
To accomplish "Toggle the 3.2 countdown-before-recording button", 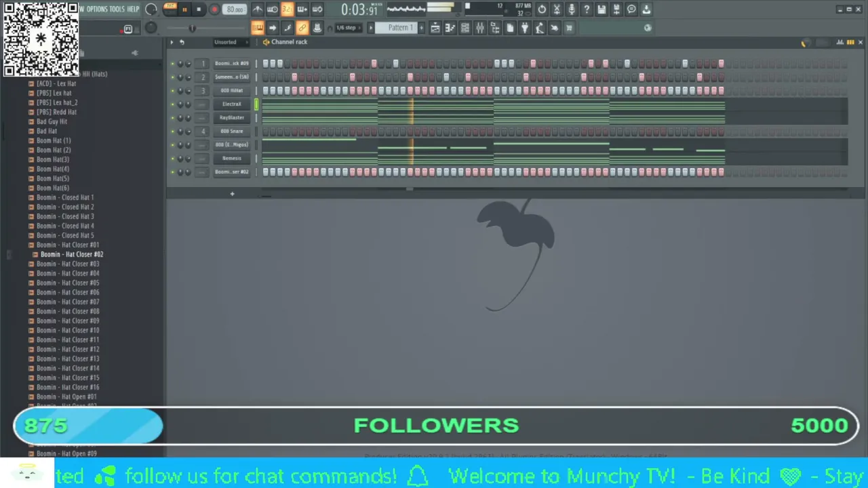I will click(x=287, y=9).
